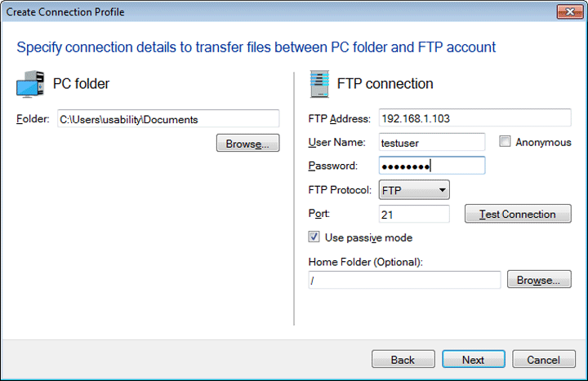The width and height of the screenshot is (588, 381).
Task: Open the FTP Protocol dropdown
Action: [x=415, y=190]
